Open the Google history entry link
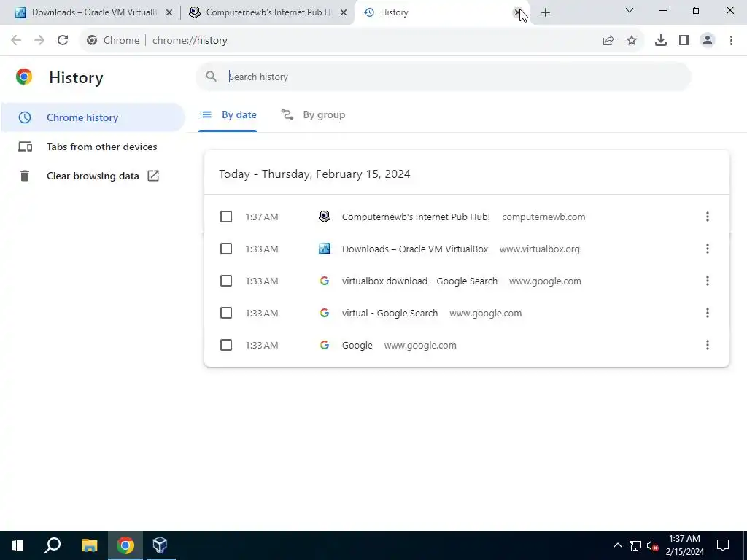This screenshot has width=747, height=560. click(357, 345)
